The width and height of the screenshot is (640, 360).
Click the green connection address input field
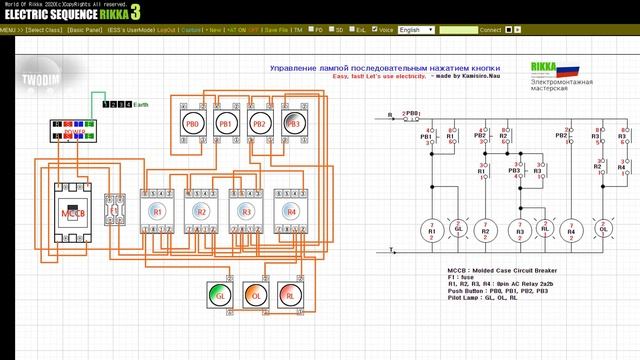click(458, 30)
